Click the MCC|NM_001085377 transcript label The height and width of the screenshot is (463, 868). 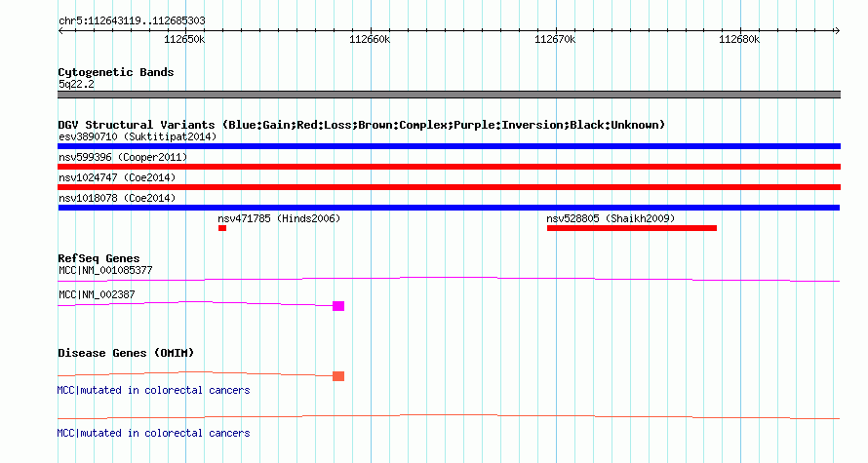pyautogui.click(x=105, y=271)
